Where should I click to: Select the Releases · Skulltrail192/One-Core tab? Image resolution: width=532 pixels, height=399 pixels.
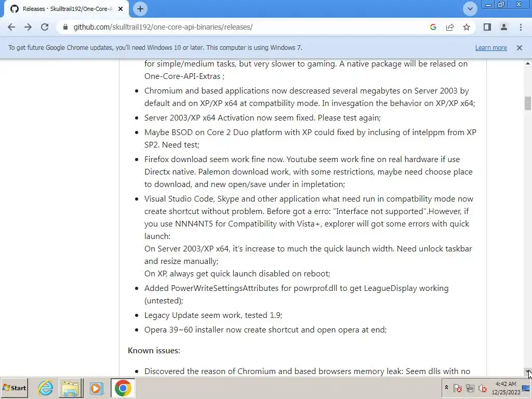[x=66, y=9]
